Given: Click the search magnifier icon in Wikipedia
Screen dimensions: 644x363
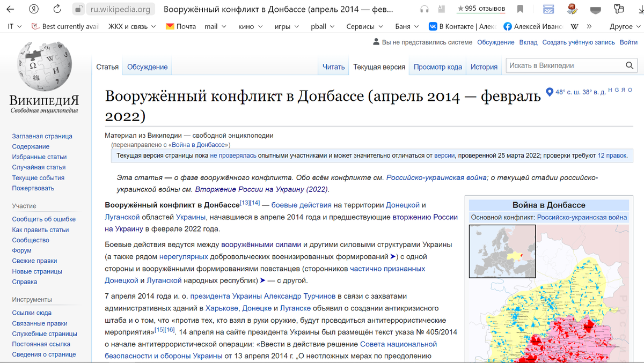Looking at the screenshot, I should coord(630,65).
